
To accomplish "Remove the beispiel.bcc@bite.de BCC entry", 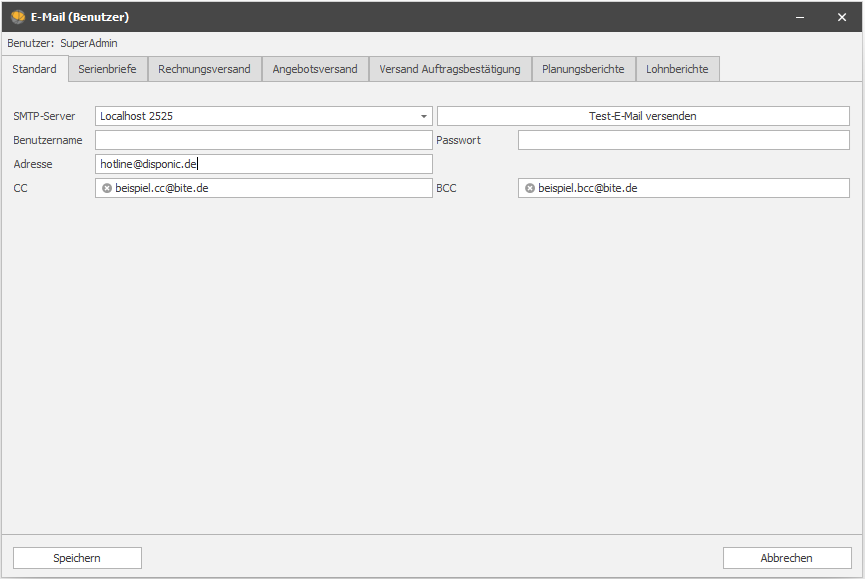I will [x=530, y=188].
